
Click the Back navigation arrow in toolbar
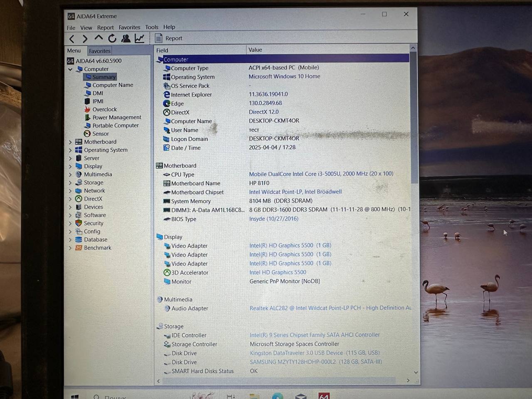(x=72, y=39)
